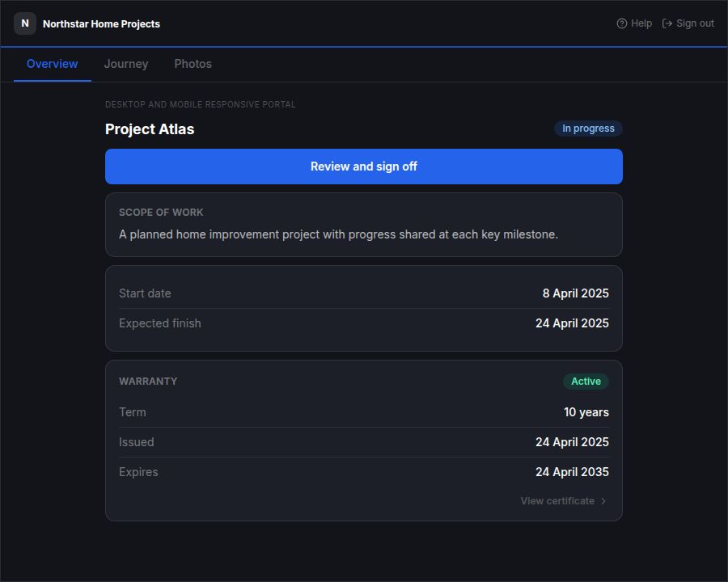Click the Review and sign off button
Screen dimensions: 728x582
pyautogui.click(x=364, y=167)
